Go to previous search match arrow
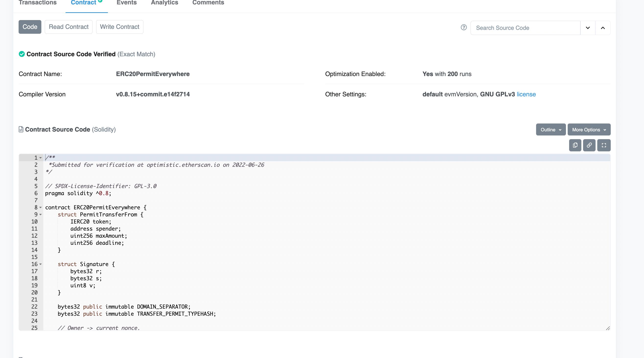Viewport: 644px width, 358px height. [603, 28]
